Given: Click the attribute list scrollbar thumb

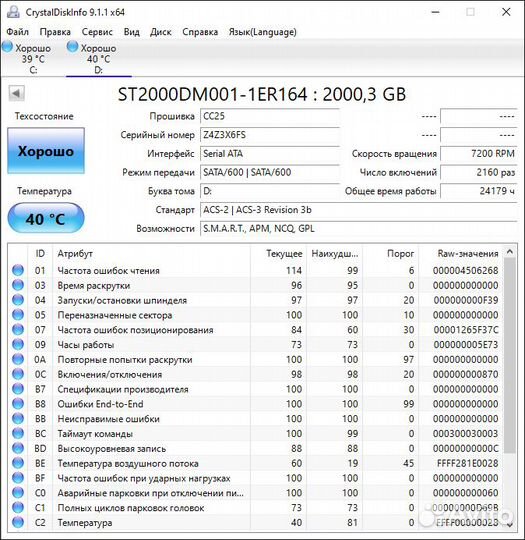Looking at the screenshot, I should (510, 356).
